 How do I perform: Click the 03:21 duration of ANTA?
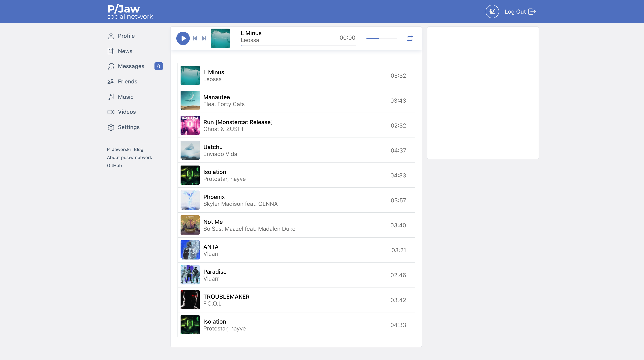click(399, 250)
